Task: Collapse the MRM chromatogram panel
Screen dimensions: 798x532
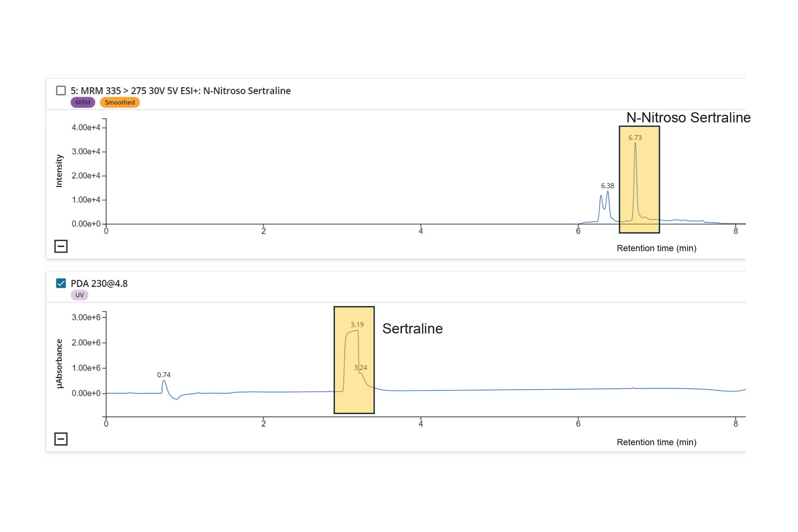Action: (61, 247)
